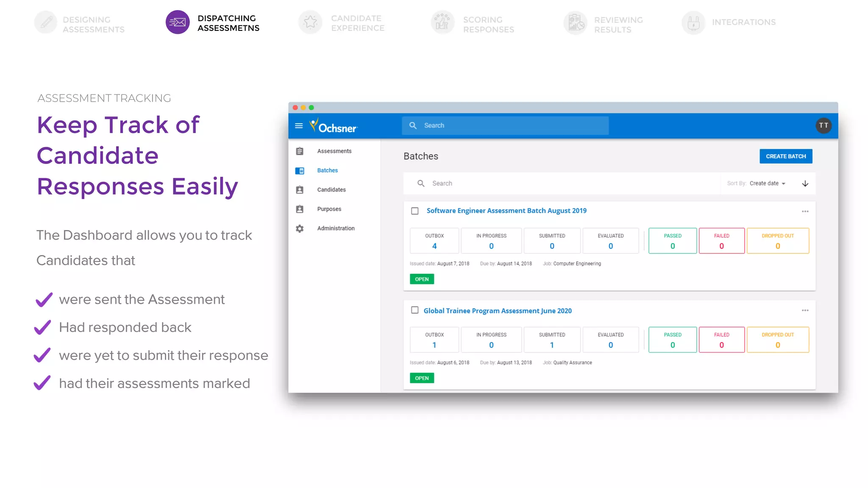Open the Sort By Create date dropdown
868x488 pixels.
point(768,183)
